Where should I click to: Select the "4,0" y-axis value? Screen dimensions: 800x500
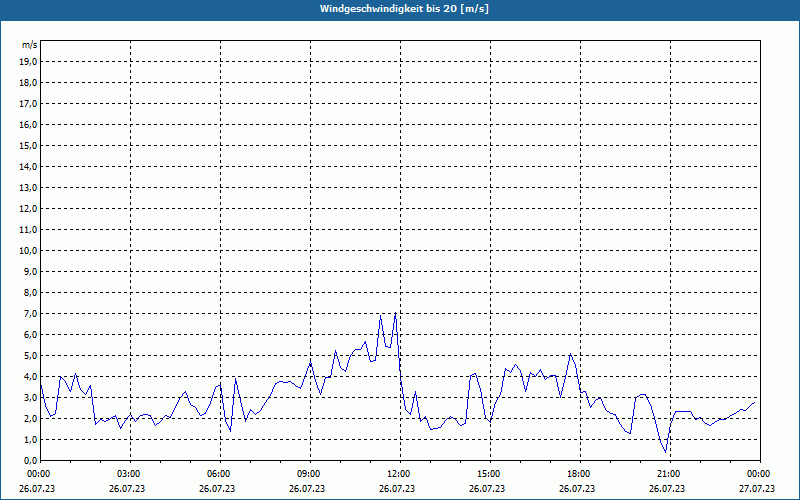30,377
